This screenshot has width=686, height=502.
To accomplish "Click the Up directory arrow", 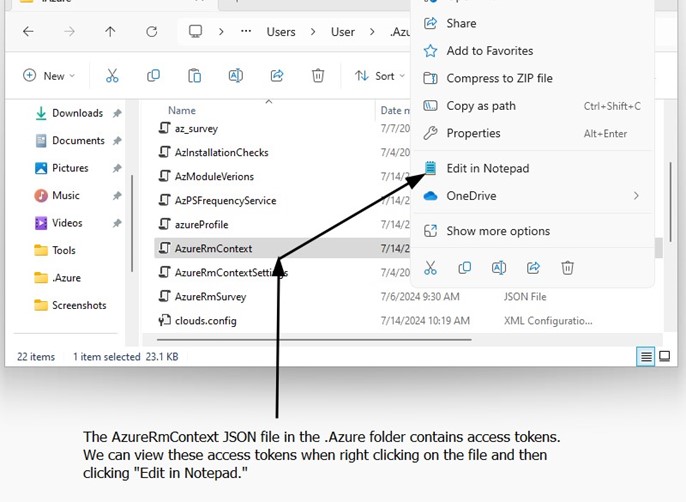I will (x=110, y=32).
